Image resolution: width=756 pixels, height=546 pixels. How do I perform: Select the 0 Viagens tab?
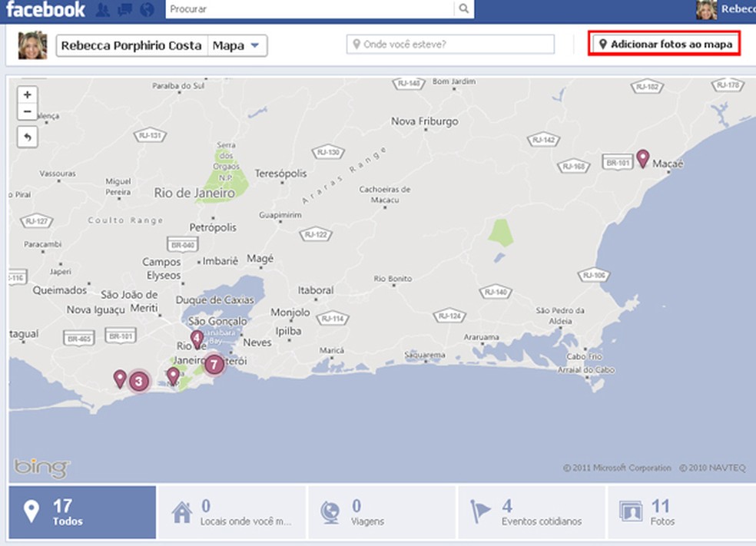click(x=381, y=512)
